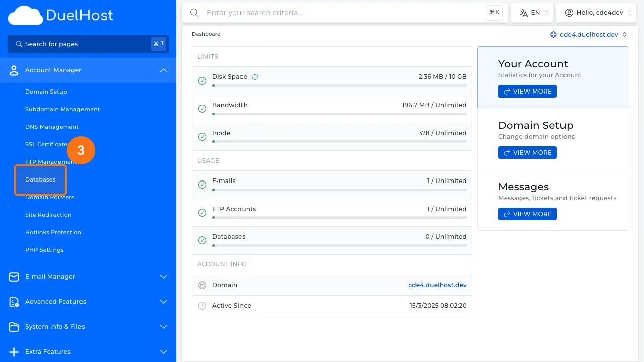
Task: Click the DuelHost cloud logo
Action: pyautogui.click(x=25, y=16)
